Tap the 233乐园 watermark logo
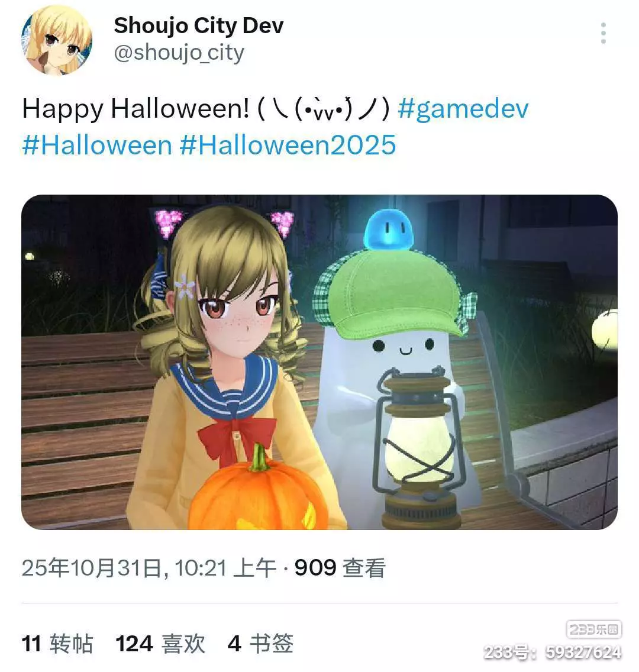Viewport: 639px width, 672px height. point(594,629)
